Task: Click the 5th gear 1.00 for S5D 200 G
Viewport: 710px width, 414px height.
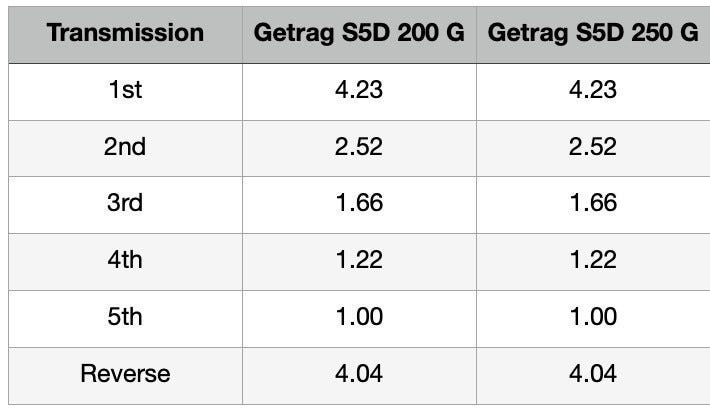Action: 359,318
